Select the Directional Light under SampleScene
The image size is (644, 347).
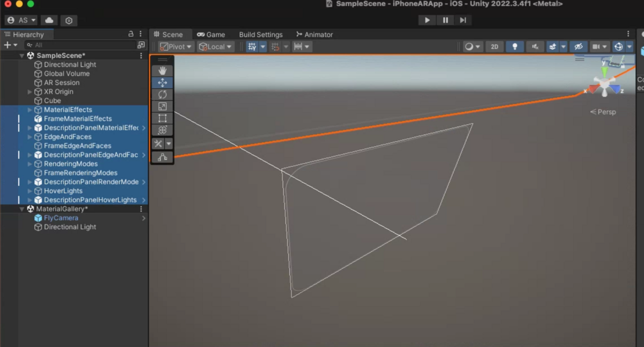[x=70, y=64]
